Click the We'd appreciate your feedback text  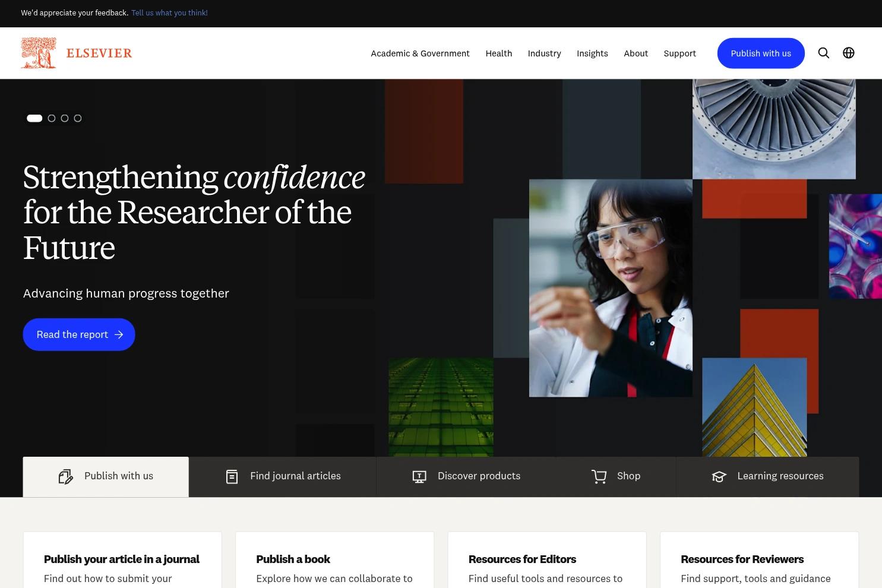click(x=75, y=13)
